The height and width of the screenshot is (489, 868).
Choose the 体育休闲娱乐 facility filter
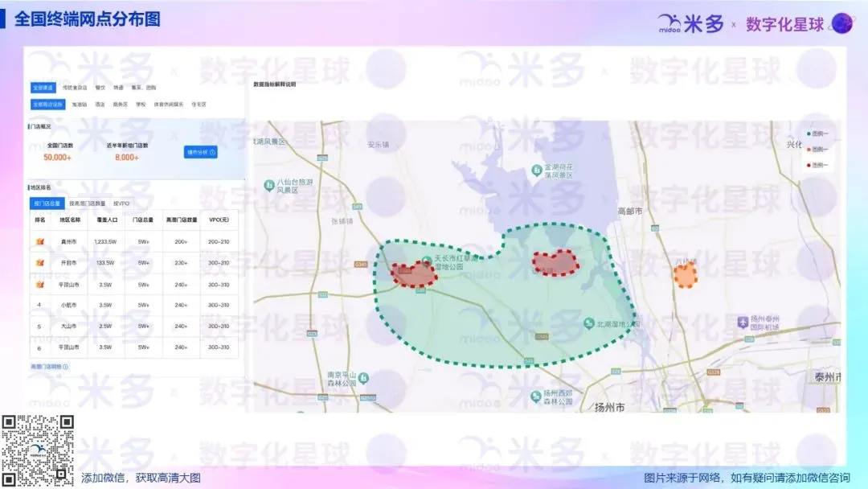point(169,104)
